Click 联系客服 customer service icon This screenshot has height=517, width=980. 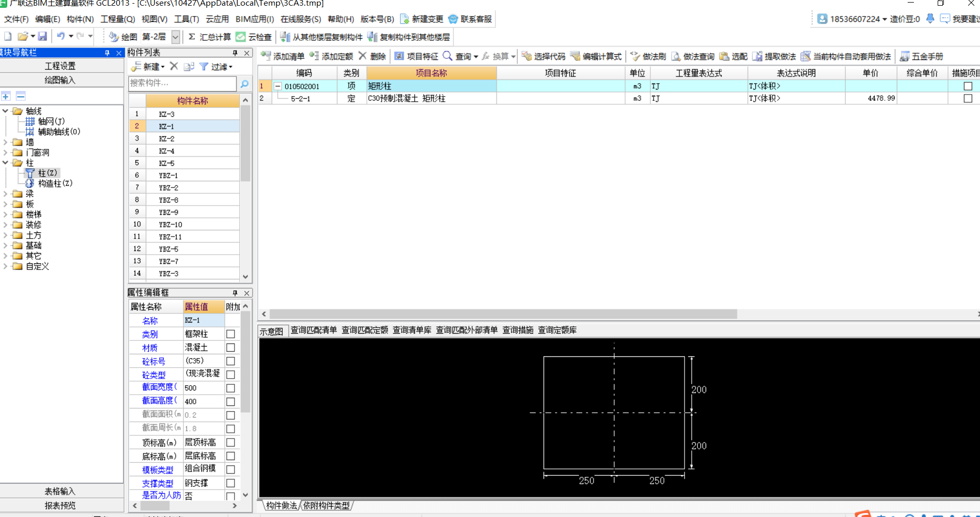[x=470, y=19]
